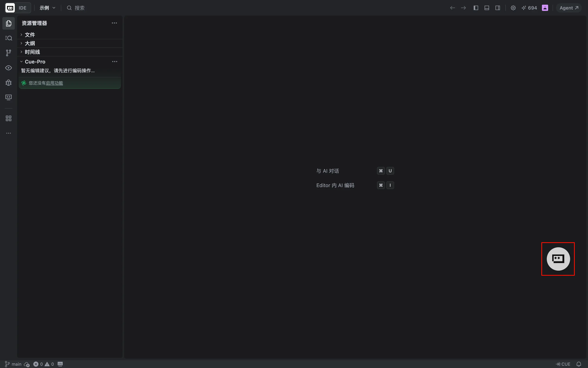Click the app logo at top left

click(10, 8)
